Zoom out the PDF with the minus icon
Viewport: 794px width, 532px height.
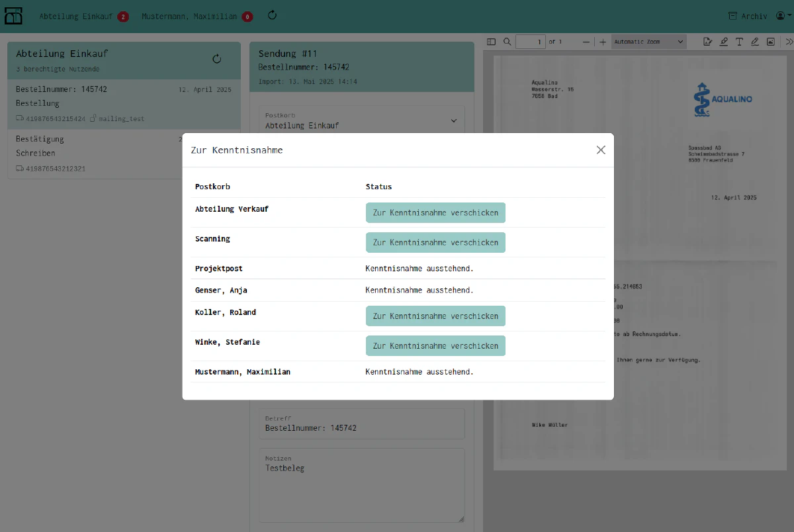[x=586, y=42]
